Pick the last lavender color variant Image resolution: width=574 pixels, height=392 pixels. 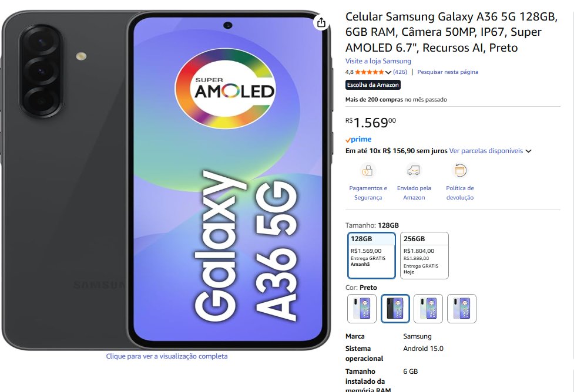coord(462,309)
